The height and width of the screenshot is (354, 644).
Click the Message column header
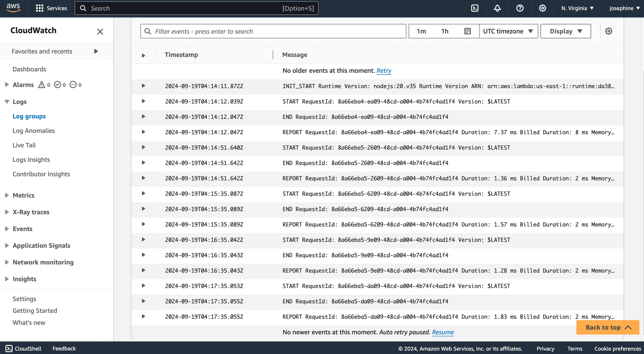coord(295,55)
